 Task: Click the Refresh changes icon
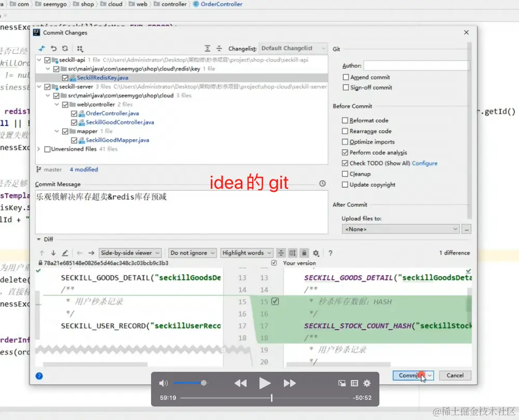(65, 49)
